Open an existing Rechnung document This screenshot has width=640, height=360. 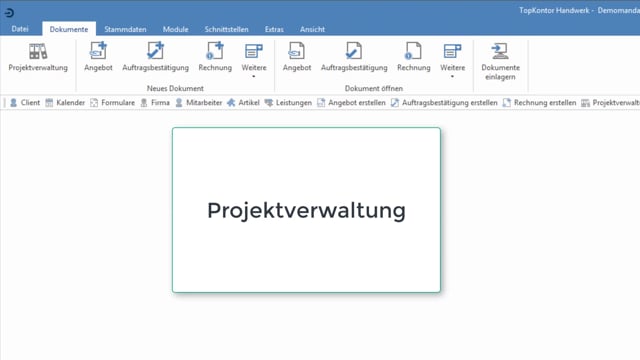click(413, 58)
